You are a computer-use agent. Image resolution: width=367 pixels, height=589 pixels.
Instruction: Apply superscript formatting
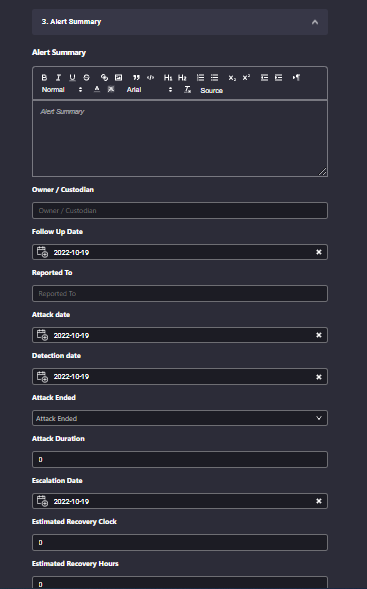[246, 77]
